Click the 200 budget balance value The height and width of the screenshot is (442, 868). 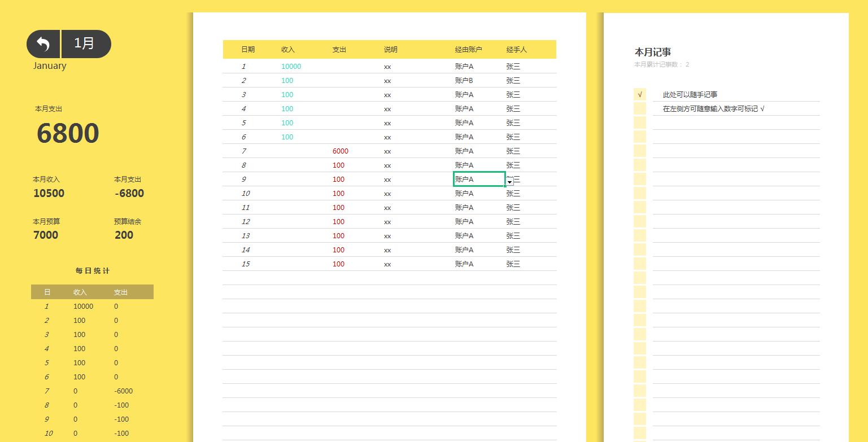pyautogui.click(x=124, y=235)
